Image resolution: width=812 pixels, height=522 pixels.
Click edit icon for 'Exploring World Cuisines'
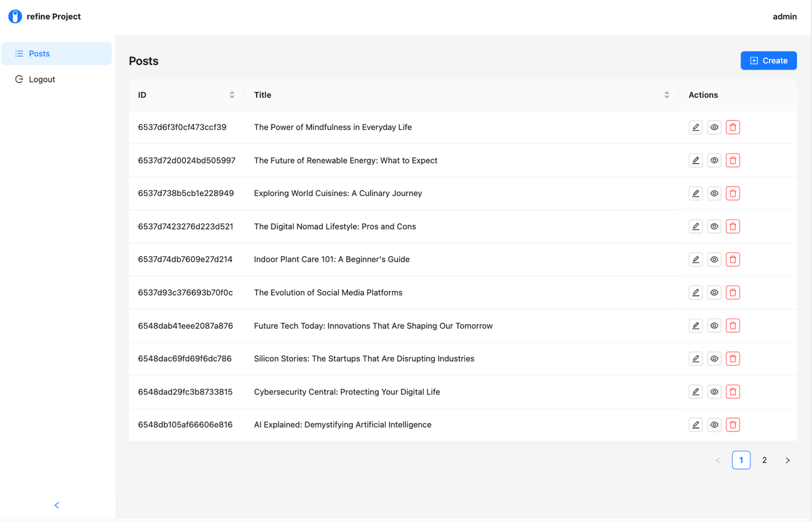pos(695,193)
